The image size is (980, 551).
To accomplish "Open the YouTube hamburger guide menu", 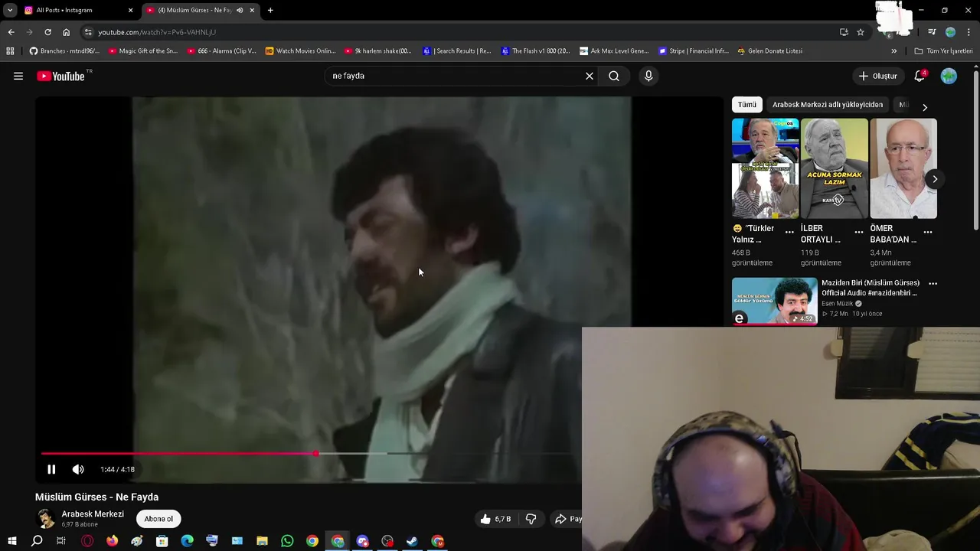I will pos(18,76).
